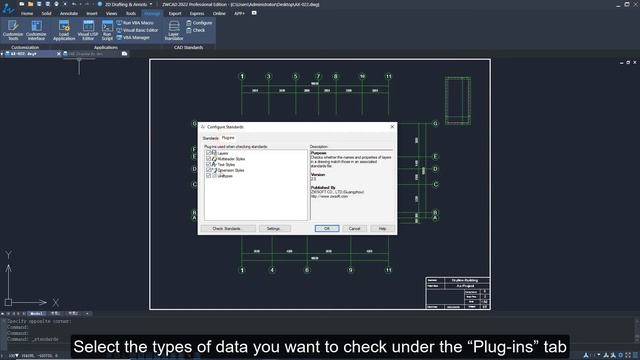Open the Express ribbon tab

197,13
